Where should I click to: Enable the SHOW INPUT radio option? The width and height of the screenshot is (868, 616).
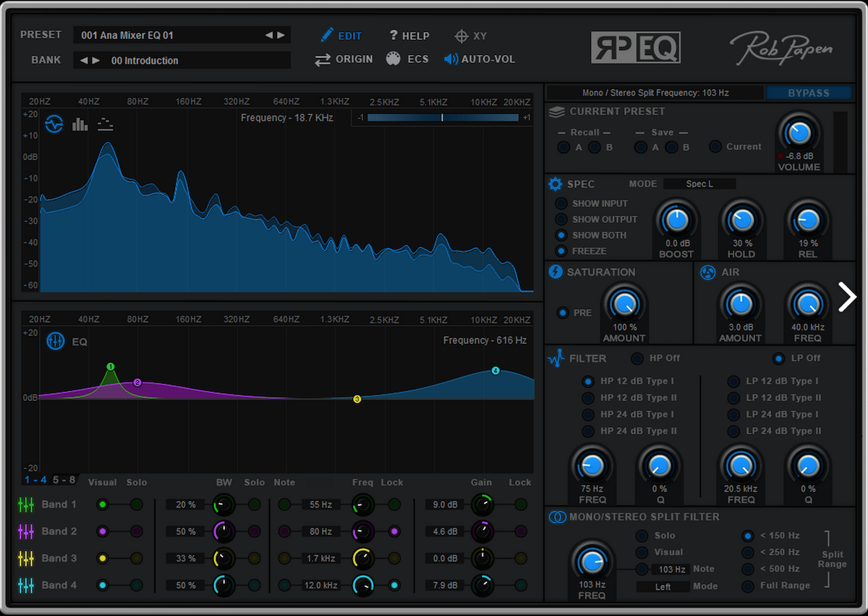[x=561, y=204]
